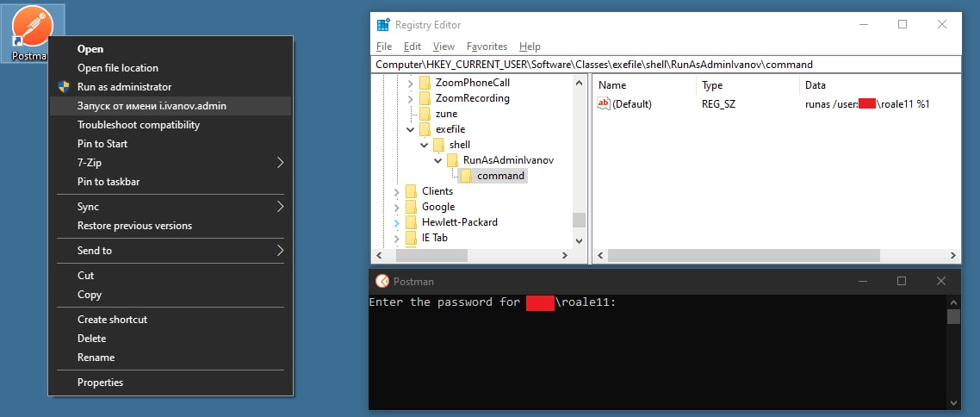This screenshot has width=980, height=417.
Task: Click the values pane horizontal scroll-left arrow
Action: click(x=600, y=255)
